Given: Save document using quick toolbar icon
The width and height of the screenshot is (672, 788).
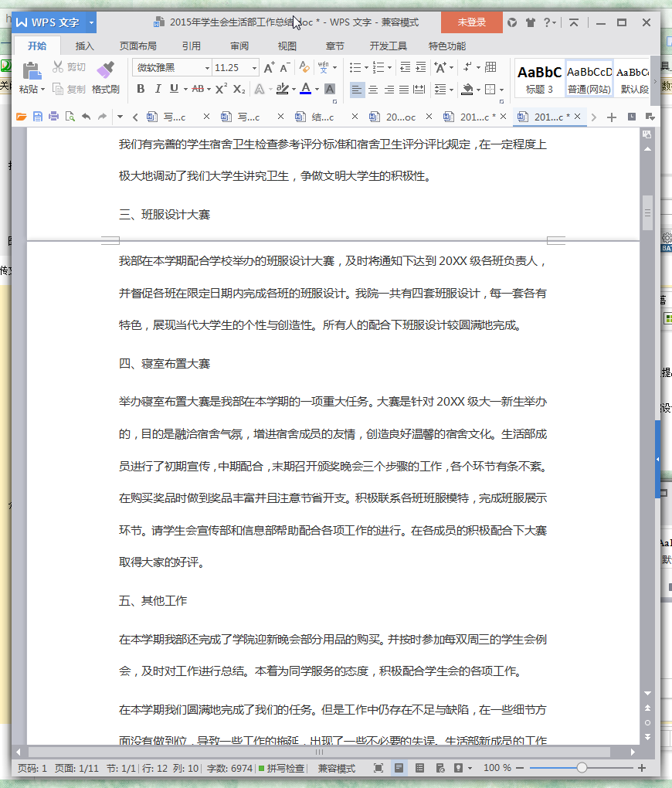Looking at the screenshot, I should coord(38,117).
